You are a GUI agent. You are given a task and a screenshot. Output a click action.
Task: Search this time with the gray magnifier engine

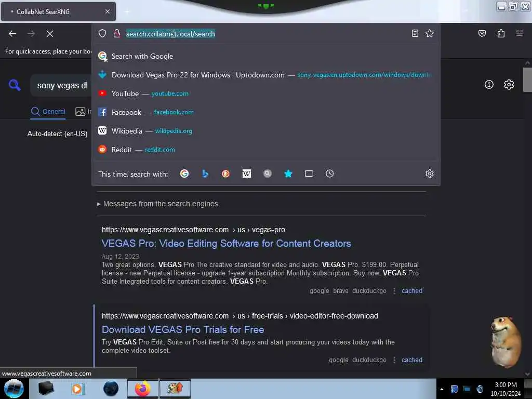(268, 174)
